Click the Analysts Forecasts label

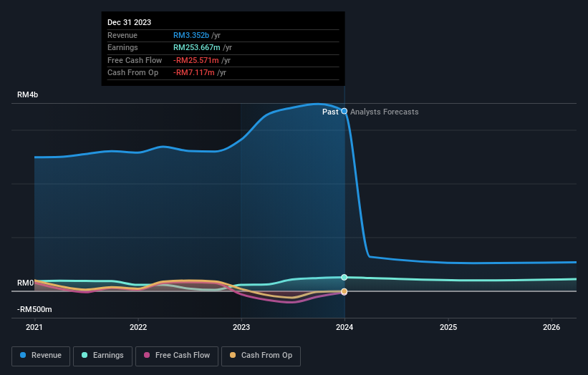[385, 112]
